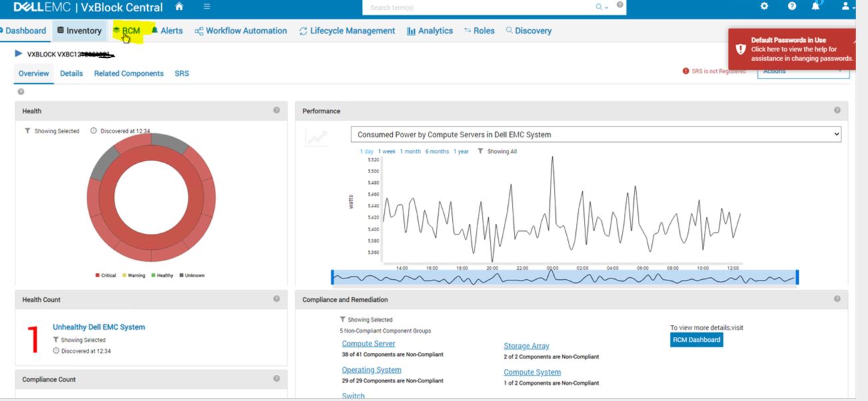Switch to the Related Components tab

(x=129, y=73)
